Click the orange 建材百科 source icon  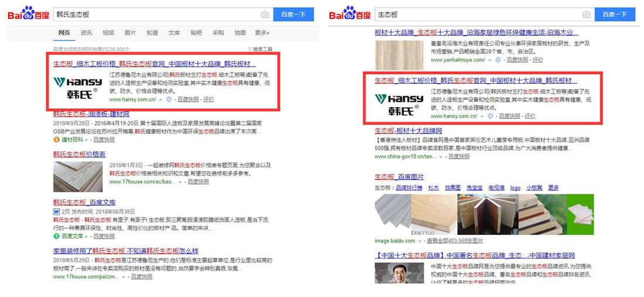[56, 139]
